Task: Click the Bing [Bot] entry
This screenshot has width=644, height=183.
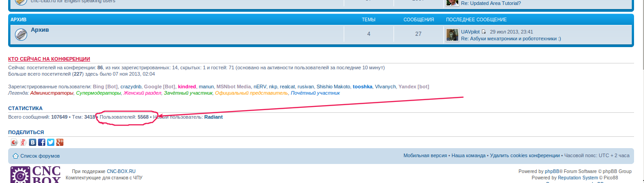Action: [105, 87]
